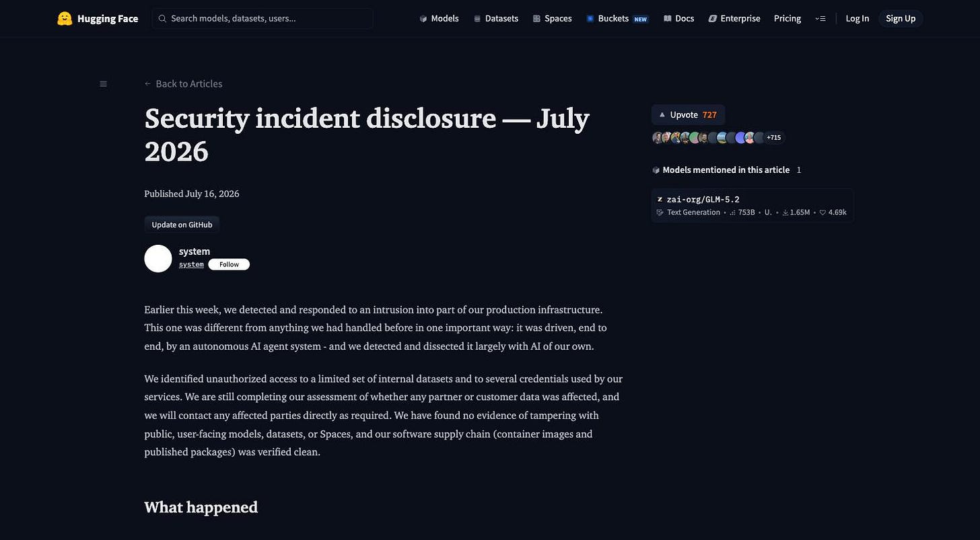This screenshot has height=540, width=980.
Task: Expand the more-options menu beside Pricing
Action: pyautogui.click(x=820, y=19)
